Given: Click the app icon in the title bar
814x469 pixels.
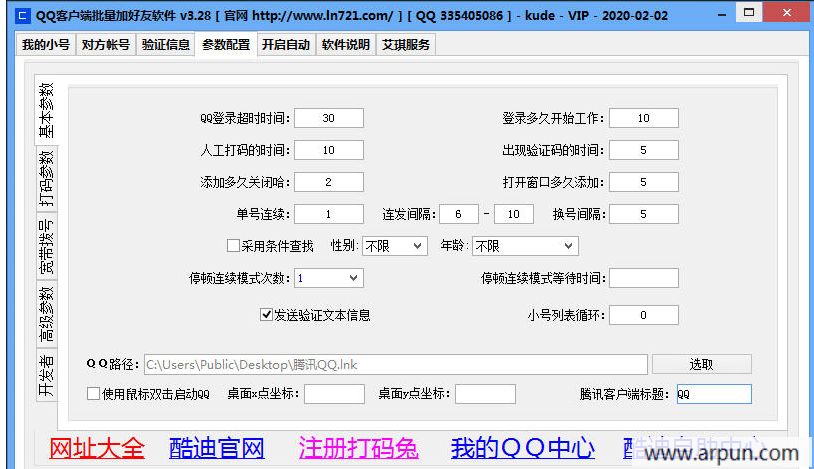Looking at the screenshot, I should (x=22, y=15).
